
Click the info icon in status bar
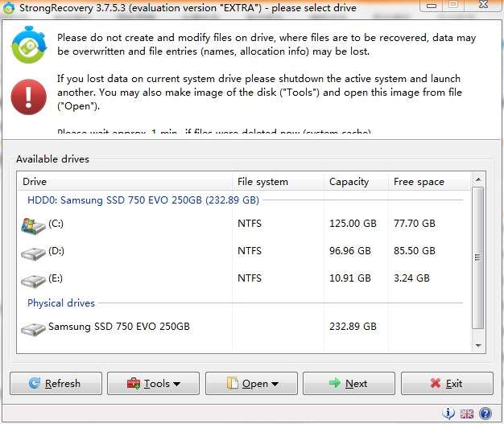tap(450, 414)
